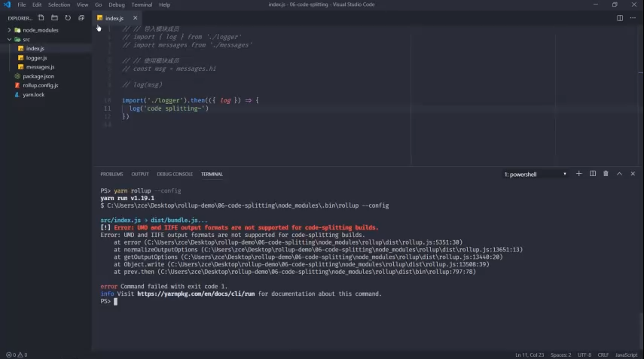644x359 pixels.
Task: Click the VS Code logo icon
Action: [x=7, y=5]
